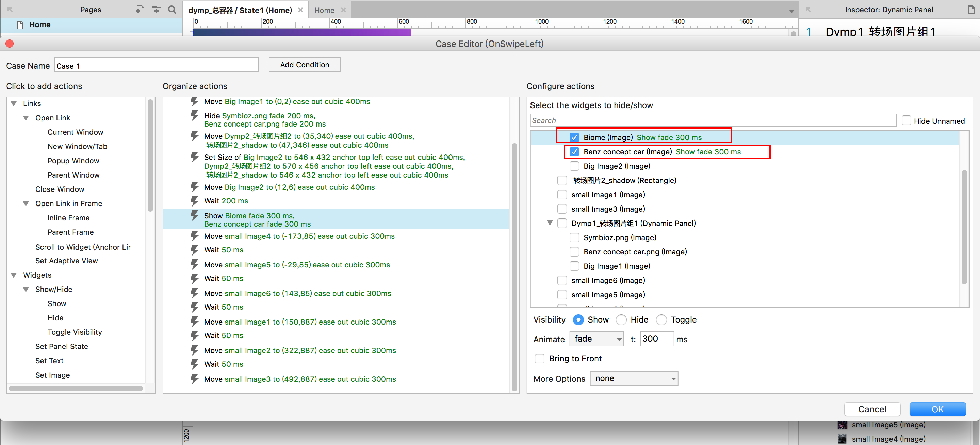
Task: Click the horizontal scrollbar under actions list
Action: click(x=76, y=388)
